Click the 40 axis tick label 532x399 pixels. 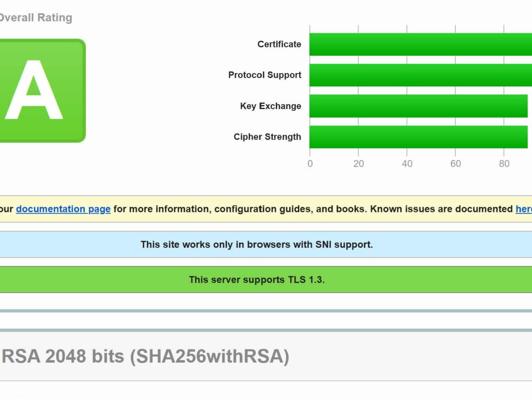(x=407, y=164)
